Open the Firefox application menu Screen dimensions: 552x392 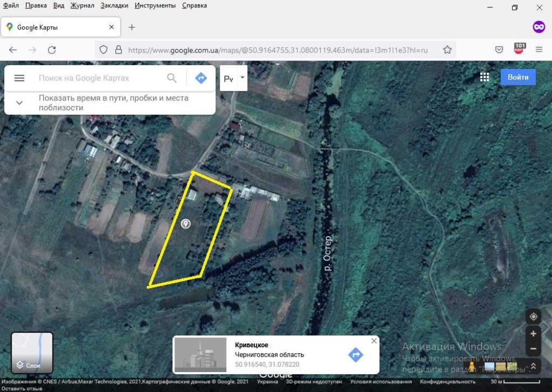[x=539, y=50]
